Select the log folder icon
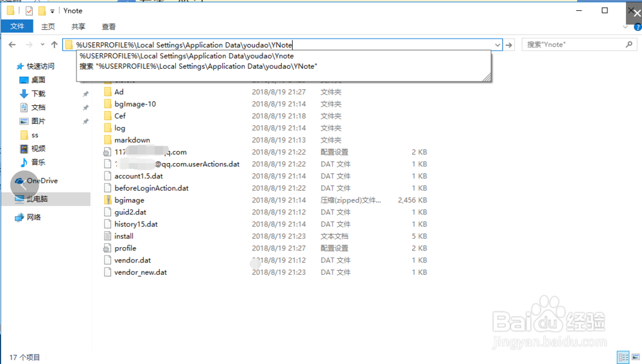The image size is (642, 364). (x=107, y=128)
